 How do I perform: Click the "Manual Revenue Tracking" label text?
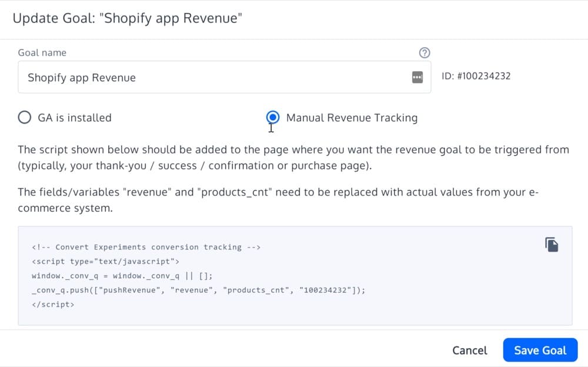352,118
